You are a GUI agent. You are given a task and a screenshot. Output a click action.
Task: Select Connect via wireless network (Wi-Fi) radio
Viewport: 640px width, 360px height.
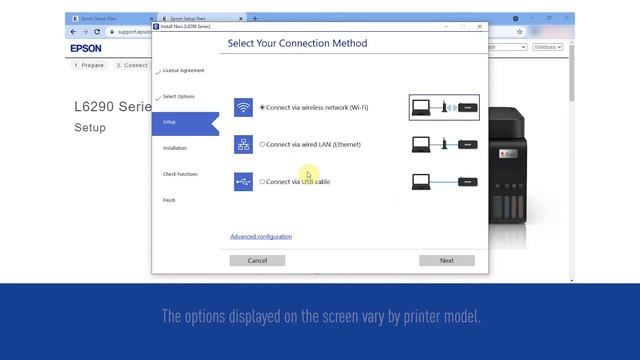pos(262,107)
